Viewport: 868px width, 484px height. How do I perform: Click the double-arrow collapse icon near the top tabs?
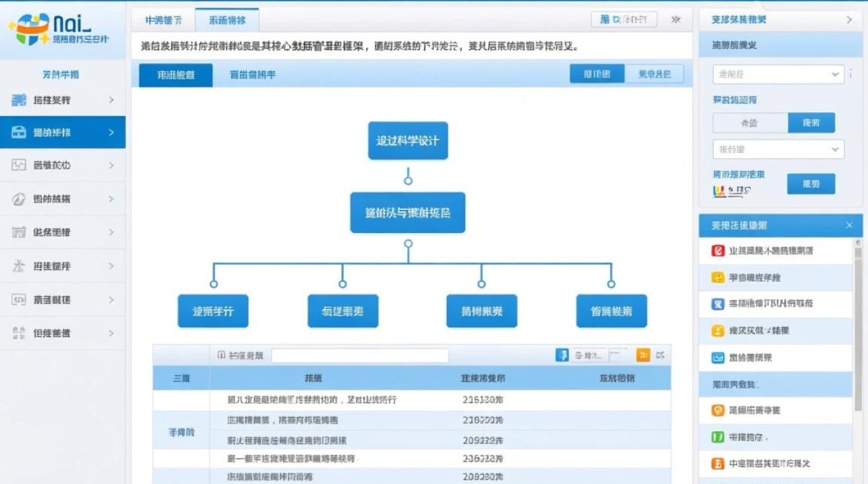(675, 19)
